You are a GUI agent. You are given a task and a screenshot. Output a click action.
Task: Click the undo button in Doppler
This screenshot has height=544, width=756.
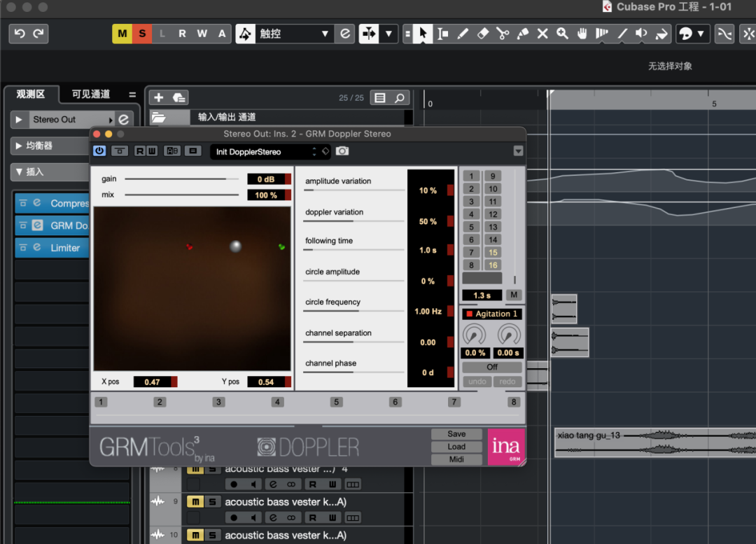click(477, 382)
